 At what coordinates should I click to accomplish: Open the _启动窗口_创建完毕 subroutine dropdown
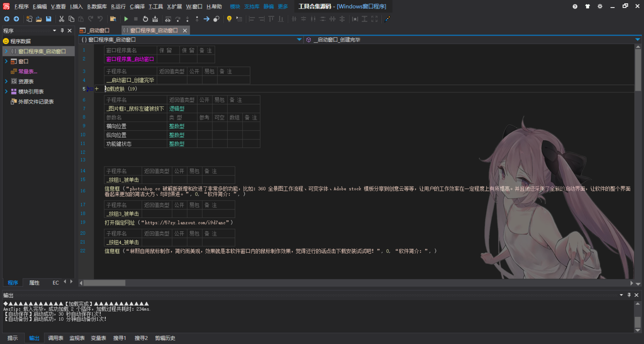click(638, 40)
